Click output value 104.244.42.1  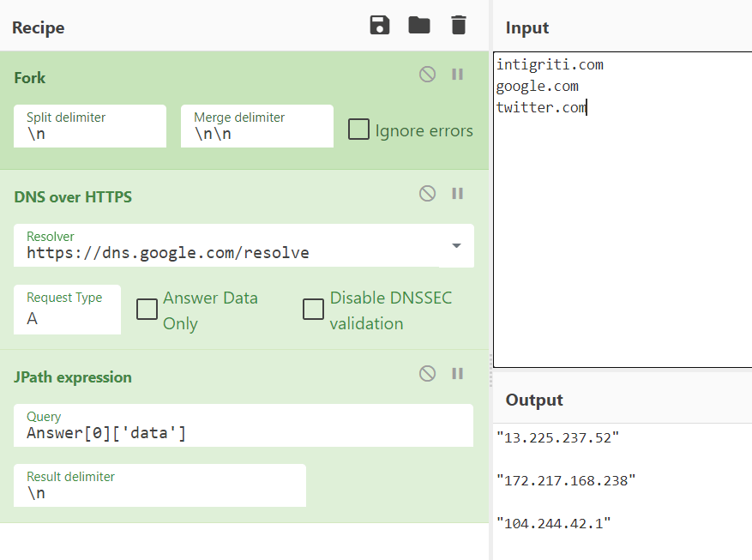(x=553, y=524)
